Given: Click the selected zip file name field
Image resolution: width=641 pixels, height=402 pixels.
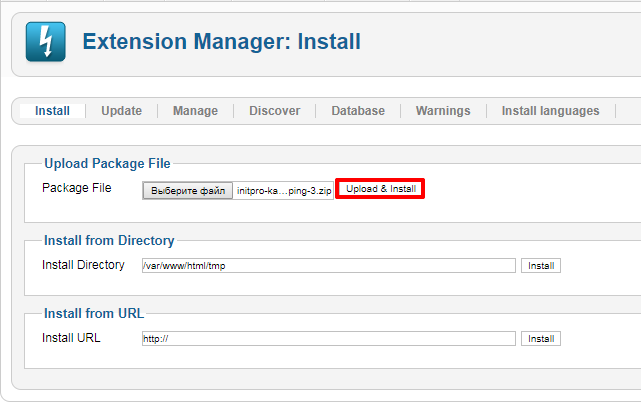Looking at the screenshot, I should pos(284,191).
